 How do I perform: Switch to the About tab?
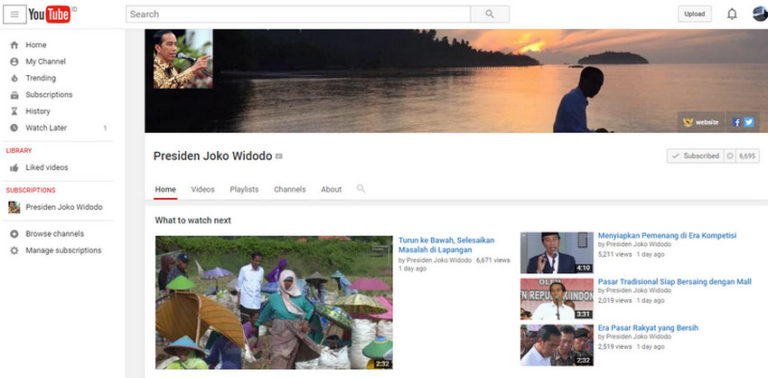click(331, 189)
